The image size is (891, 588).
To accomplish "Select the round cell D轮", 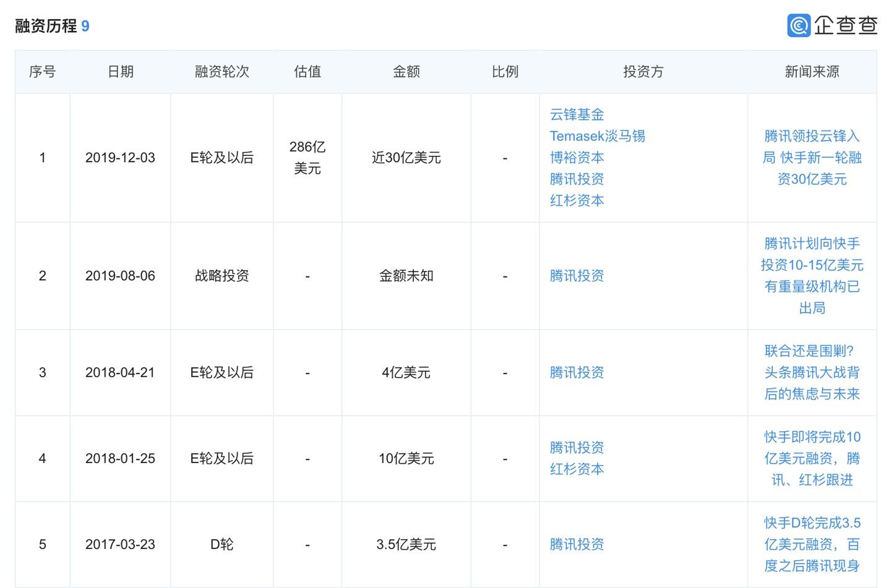I will [222, 545].
